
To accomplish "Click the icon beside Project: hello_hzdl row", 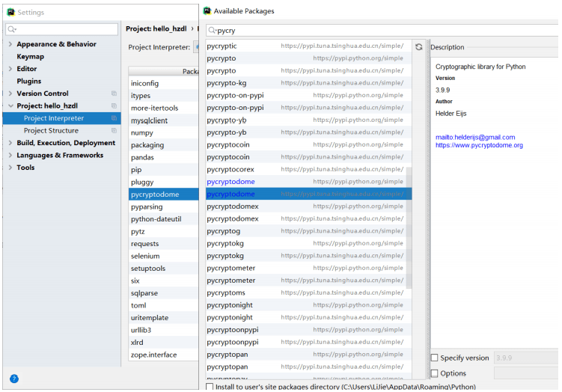I will [x=114, y=106].
